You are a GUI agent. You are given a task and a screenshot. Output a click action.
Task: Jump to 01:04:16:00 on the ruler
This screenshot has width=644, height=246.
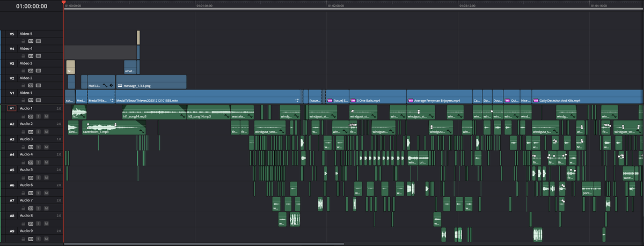(x=599, y=5)
